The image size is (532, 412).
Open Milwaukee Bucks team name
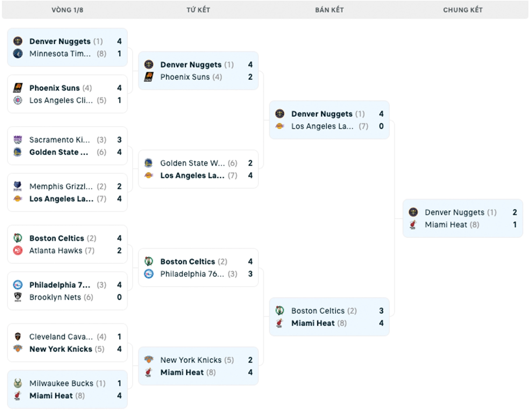[x=61, y=384]
